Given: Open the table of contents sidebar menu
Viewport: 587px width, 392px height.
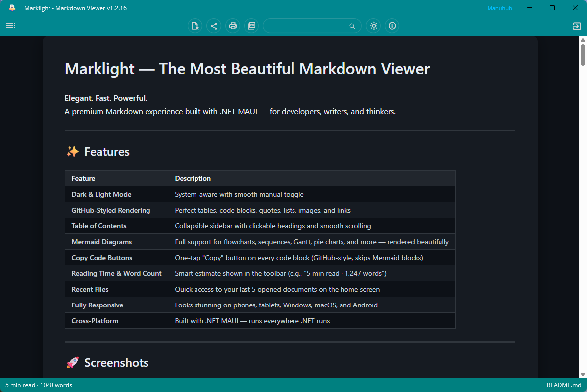Looking at the screenshot, I should (x=10, y=26).
